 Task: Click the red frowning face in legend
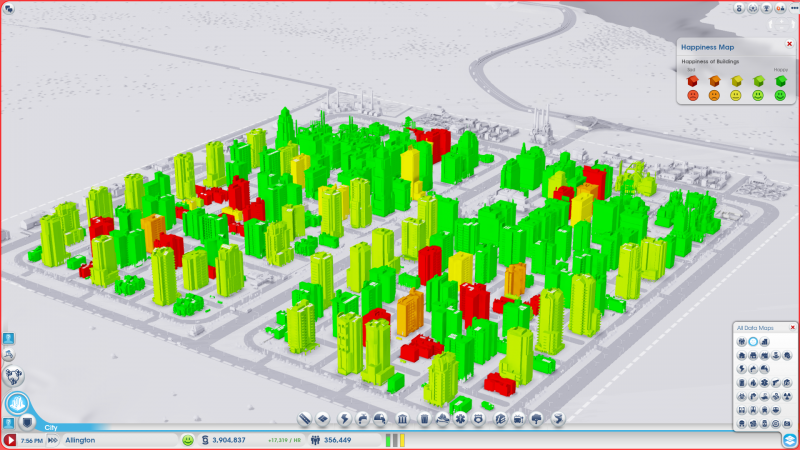coord(692,95)
